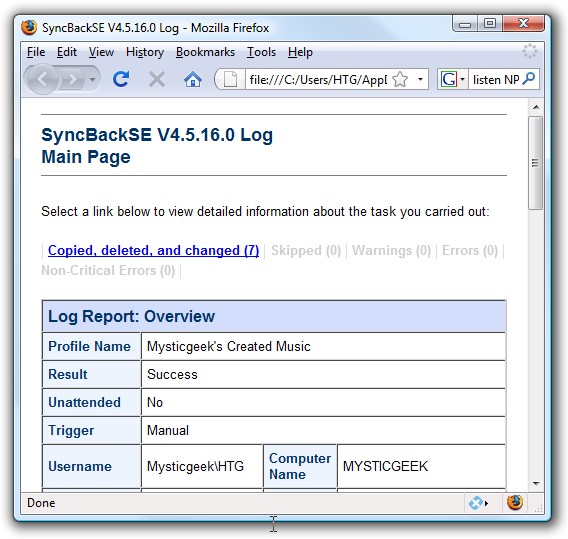Click the 'SyncBackSE V4.5.16.0 Log' page heading
The image size is (568, 539).
click(157, 135)
